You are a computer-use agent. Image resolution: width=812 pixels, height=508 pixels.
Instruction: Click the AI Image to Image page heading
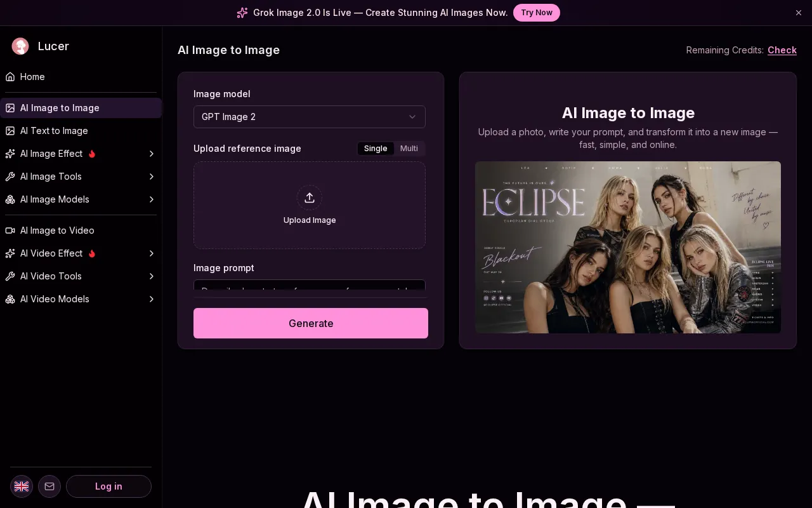pyautogui.click(x=228, y=50)
